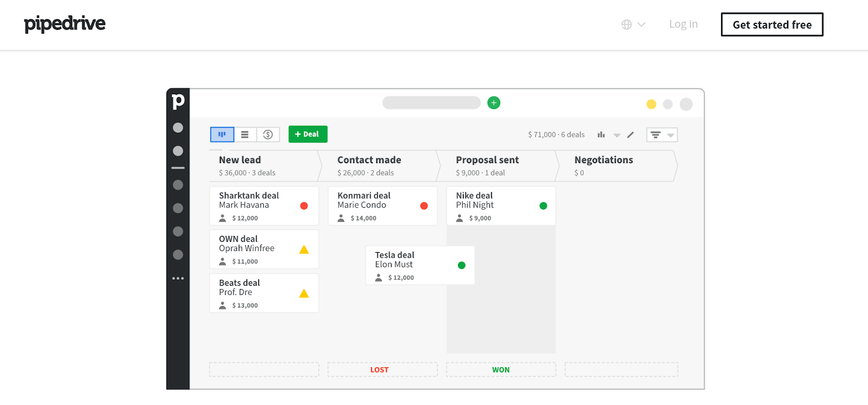The width and height of the screenshot is (868, 405).
Task: Click the green plus circle icon
Action: tap(494, 102)
